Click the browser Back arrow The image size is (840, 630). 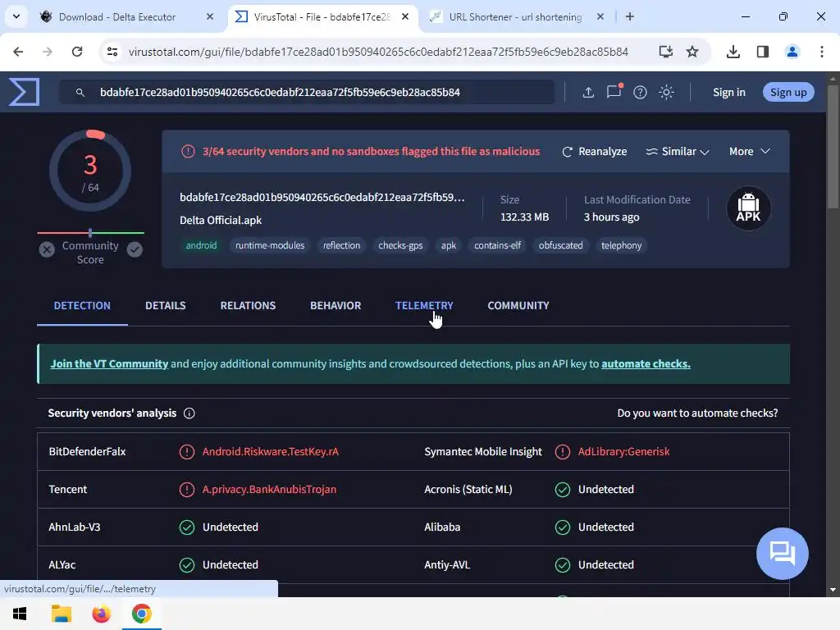point(18,52)
